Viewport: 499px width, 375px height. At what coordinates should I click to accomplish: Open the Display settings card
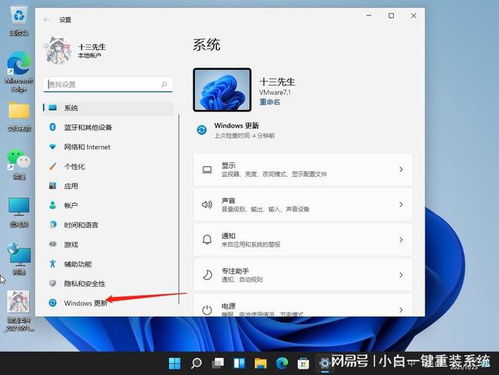tap(303, 170)
